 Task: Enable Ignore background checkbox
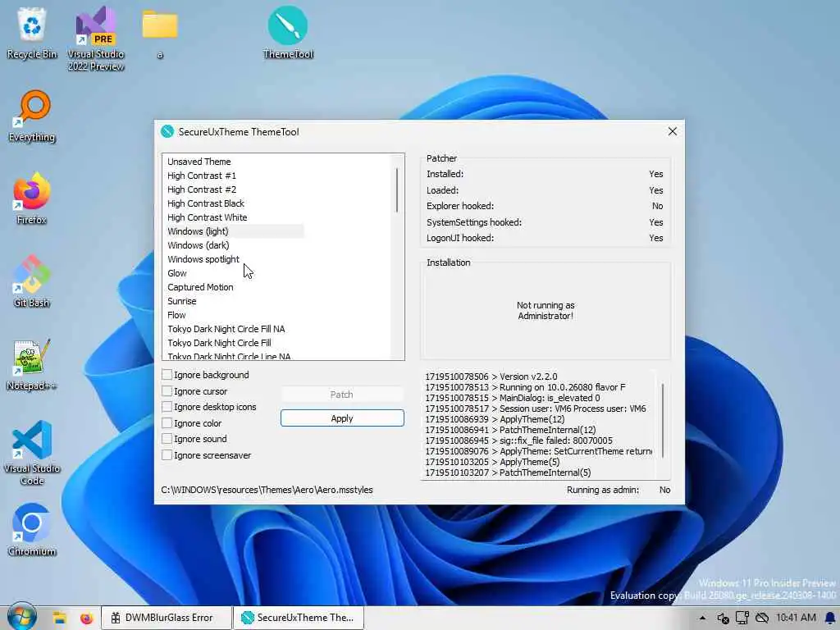click(167, 374)
